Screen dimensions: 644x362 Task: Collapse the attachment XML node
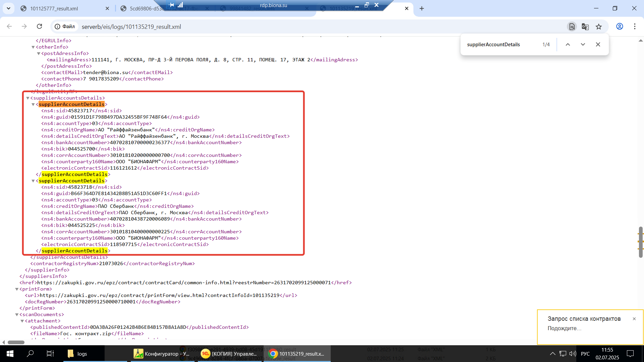tap(22, 321)
